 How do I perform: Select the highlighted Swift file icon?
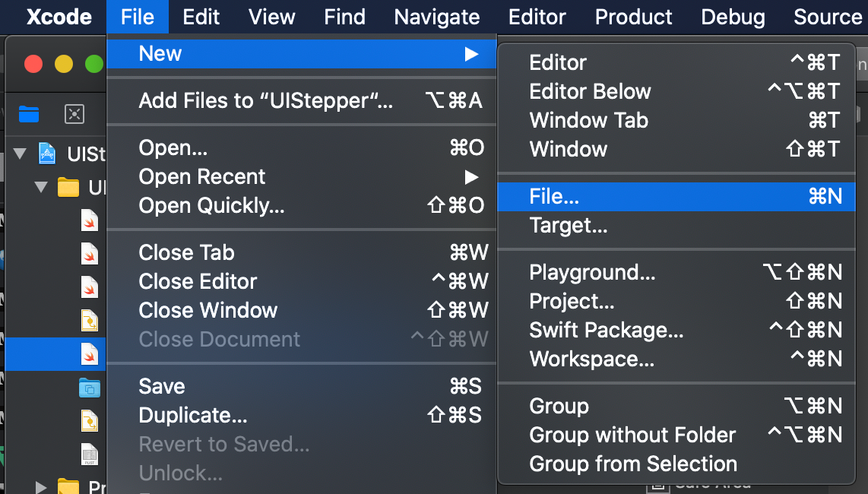(90, 354)
